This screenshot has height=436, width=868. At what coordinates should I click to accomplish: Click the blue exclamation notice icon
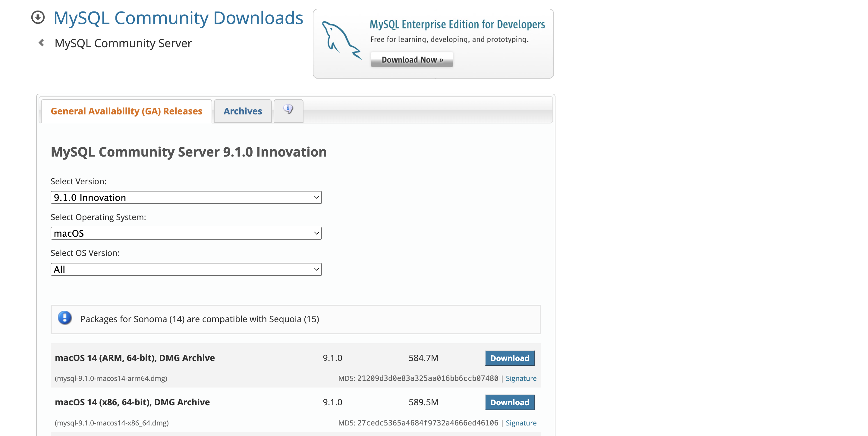pos(65,318)
